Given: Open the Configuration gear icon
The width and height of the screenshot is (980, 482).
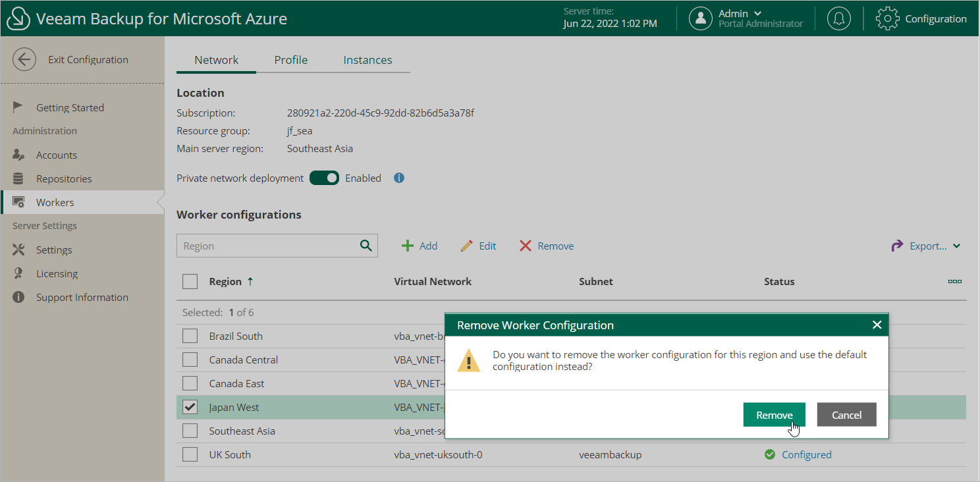Looking at the screenshot, I should coord(887,18).
